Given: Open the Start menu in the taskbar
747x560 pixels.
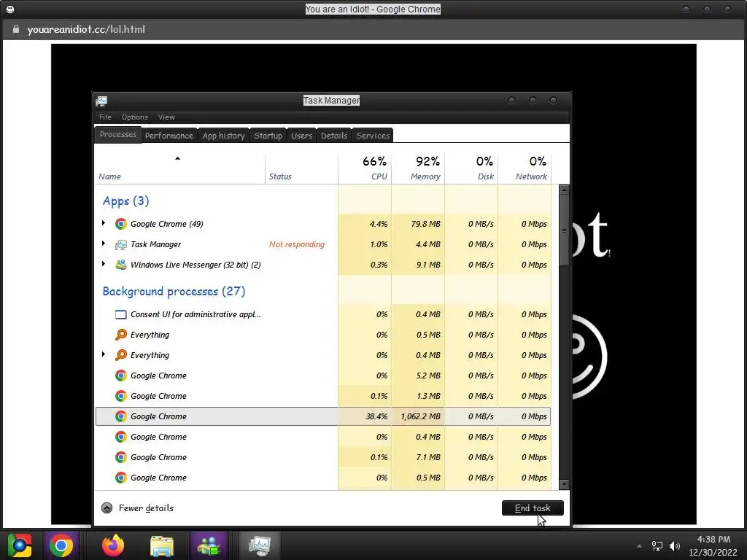Looking at the screenshot, I should tap(20, 545).
